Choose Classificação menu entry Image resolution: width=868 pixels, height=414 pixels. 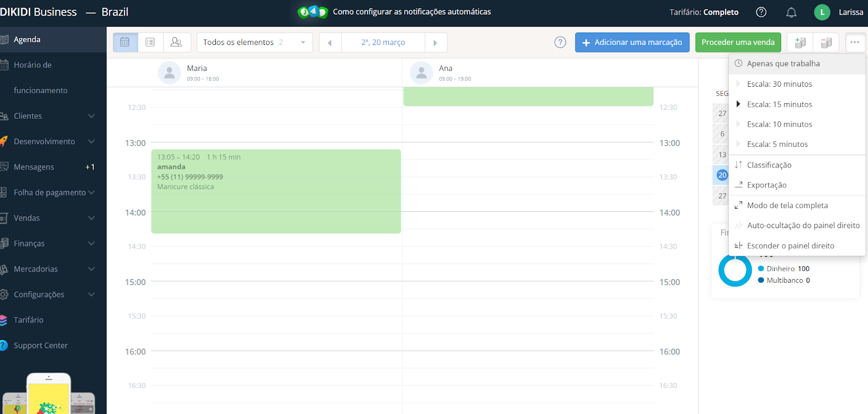point(797,165)
